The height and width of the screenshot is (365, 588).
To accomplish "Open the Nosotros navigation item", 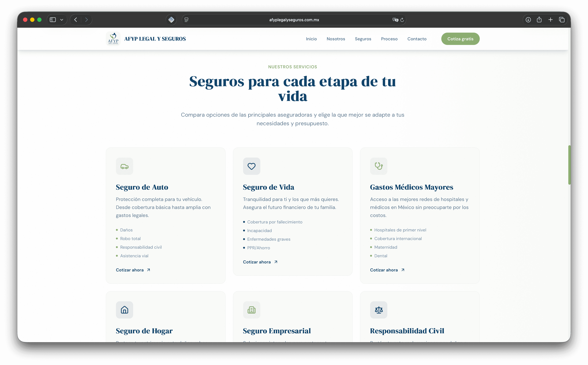I will [336, 39].
